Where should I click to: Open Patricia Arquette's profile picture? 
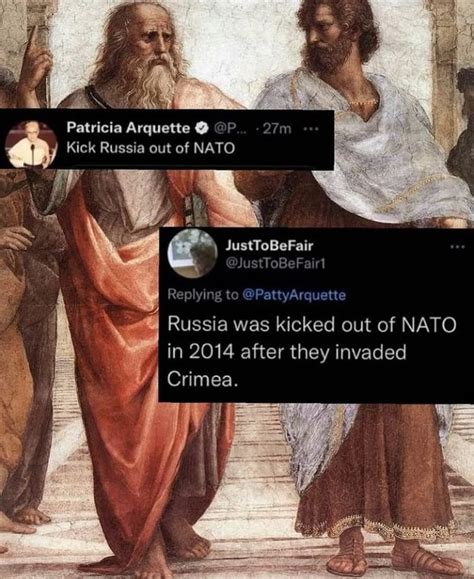pyautogui.click(x=31, y=144)
